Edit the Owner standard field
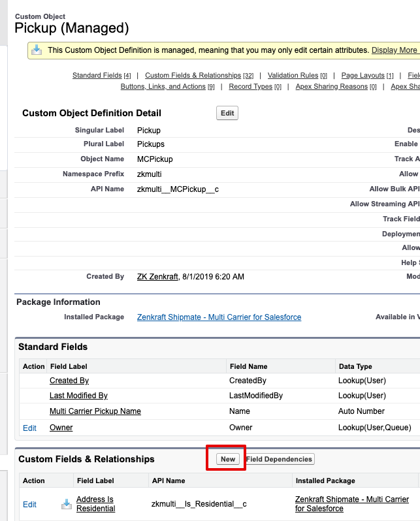Image resolution: width=420 pixels, height=521 pixels. pos(29,428)
